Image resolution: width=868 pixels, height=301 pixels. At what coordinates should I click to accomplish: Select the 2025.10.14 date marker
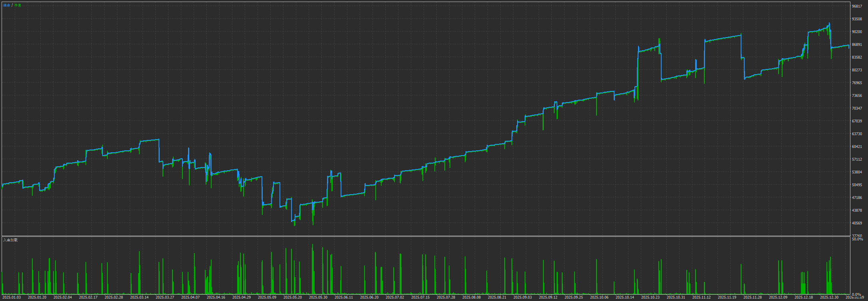point(625,297)
